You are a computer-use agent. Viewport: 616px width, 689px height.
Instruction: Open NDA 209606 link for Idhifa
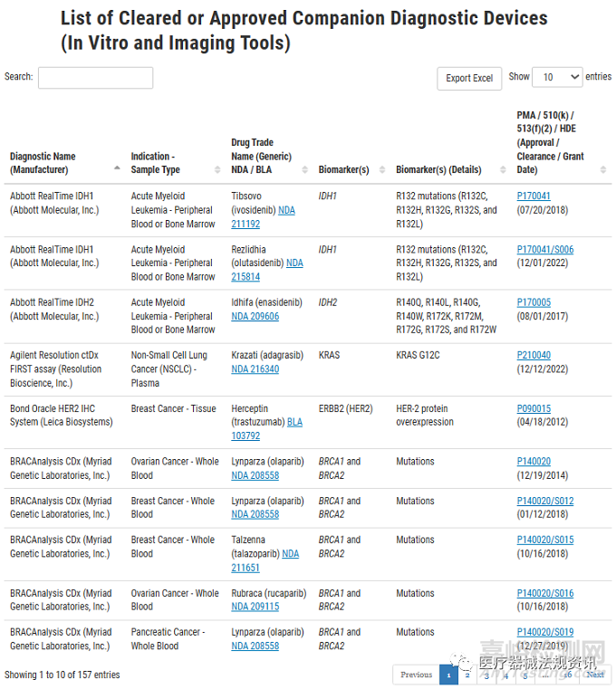pyautogui.click(x=255, y=317)
